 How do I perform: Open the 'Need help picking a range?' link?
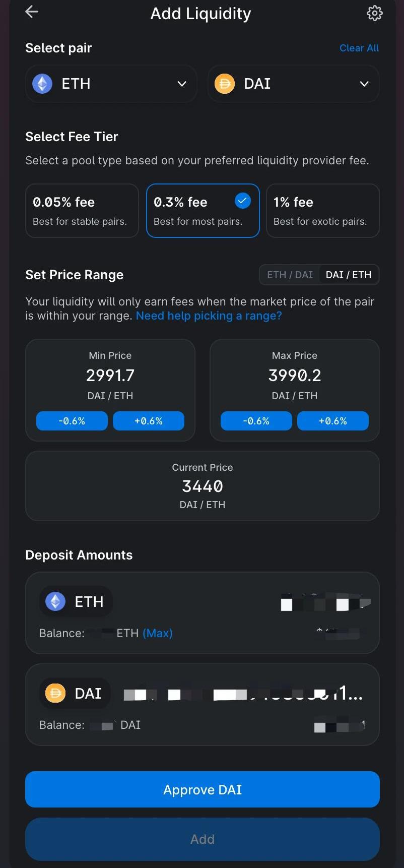coord(209,316)
